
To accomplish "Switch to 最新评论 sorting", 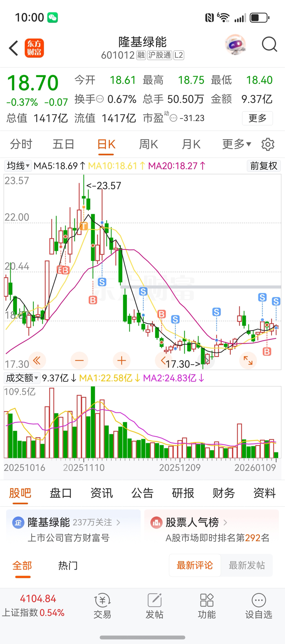I will (195, 565).
